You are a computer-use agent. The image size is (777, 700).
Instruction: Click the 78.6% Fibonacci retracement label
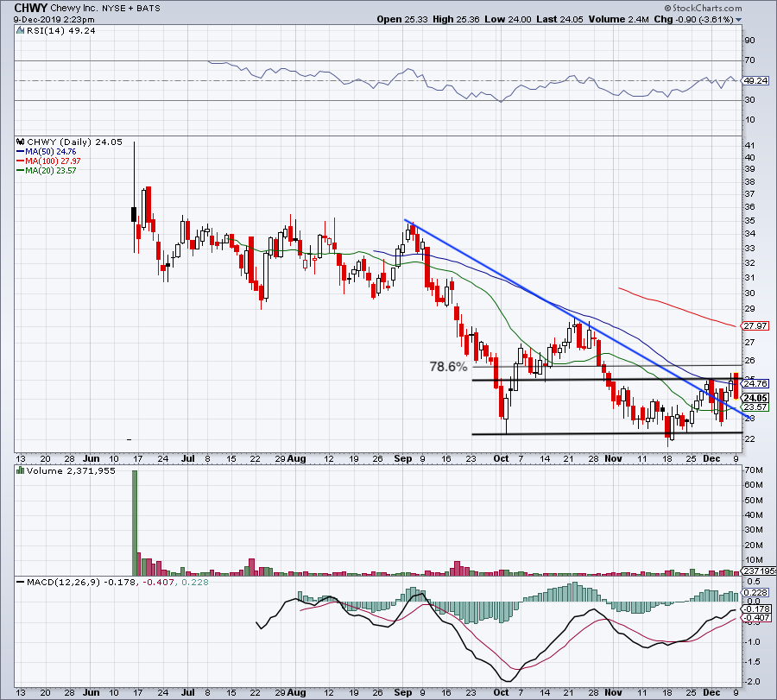tap(448, 366)
